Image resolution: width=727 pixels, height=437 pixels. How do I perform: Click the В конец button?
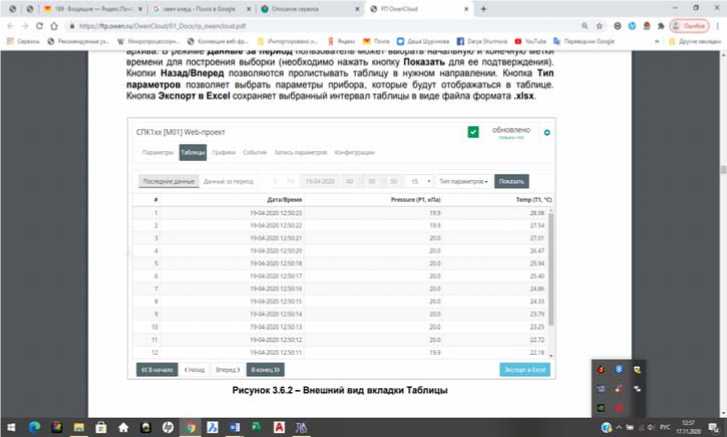tap(265, 369)
